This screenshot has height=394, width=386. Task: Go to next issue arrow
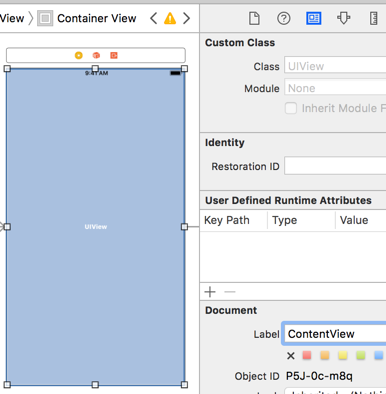pos(187,18)
